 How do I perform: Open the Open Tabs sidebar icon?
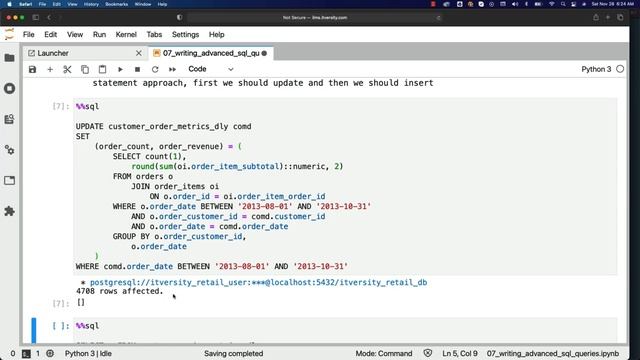point(9,180)
